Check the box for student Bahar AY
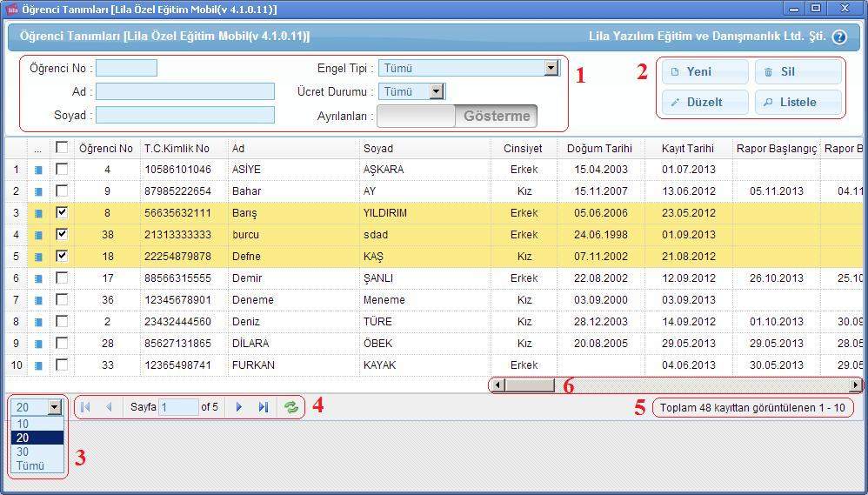 click(62, 191)
